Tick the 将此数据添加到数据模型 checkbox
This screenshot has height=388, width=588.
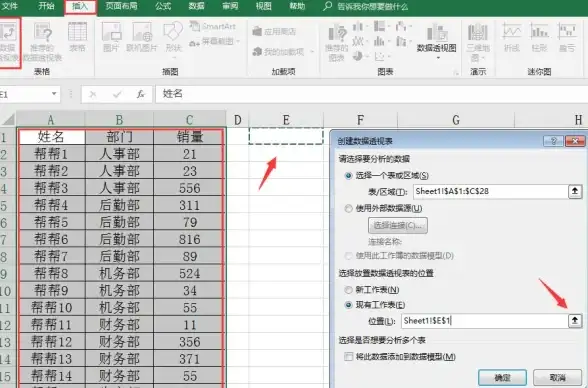[348, 357]
